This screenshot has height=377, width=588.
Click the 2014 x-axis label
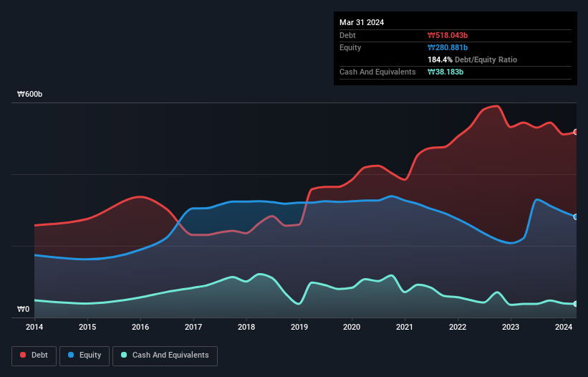(34, 327)
